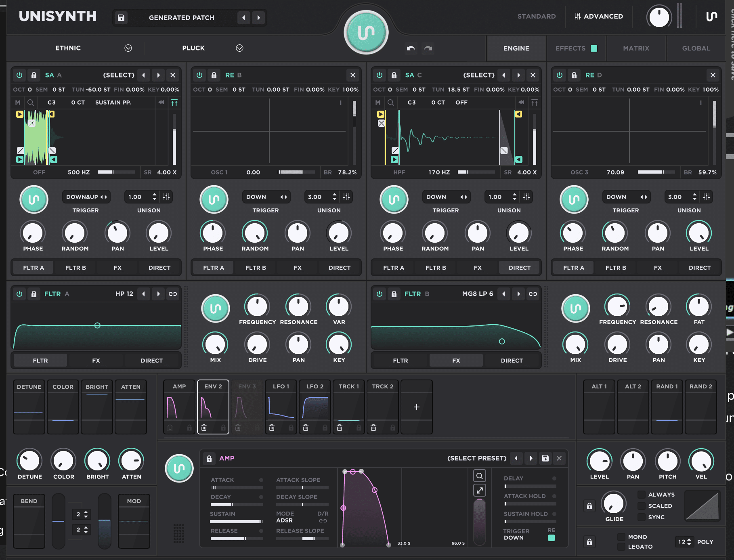Click the magnifier zoom icon in AMP envelope
This screenshot has height=560, width=734.
click(479, 476)
